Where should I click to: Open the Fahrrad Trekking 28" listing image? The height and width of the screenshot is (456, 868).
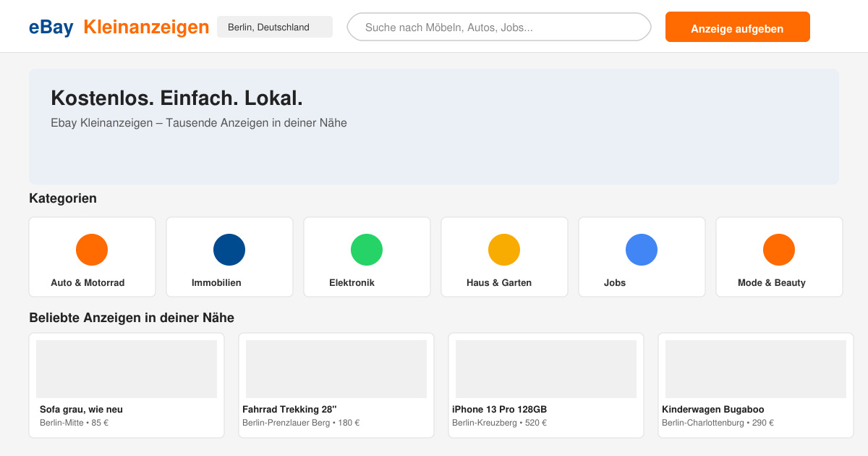pos(336,369)
